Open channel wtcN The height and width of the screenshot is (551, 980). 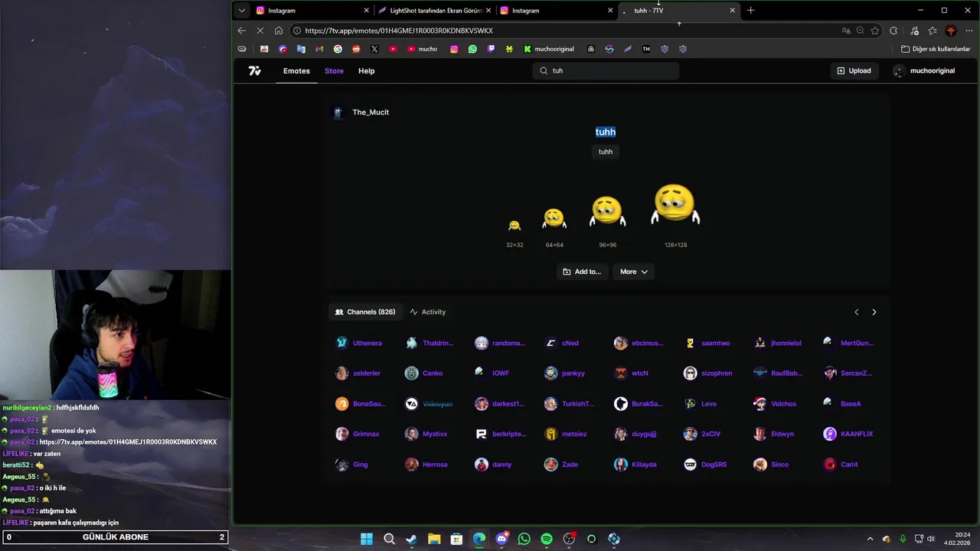tap(632, 373)
